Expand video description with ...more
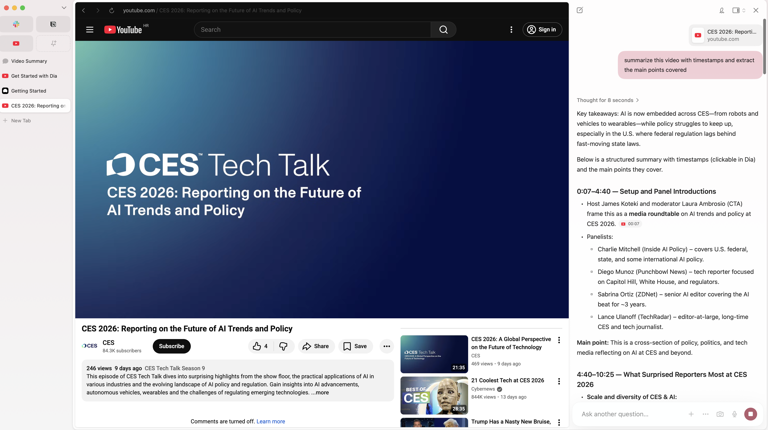Image resolution: width=768 pixels, height=430 pixels. point(320,393)
